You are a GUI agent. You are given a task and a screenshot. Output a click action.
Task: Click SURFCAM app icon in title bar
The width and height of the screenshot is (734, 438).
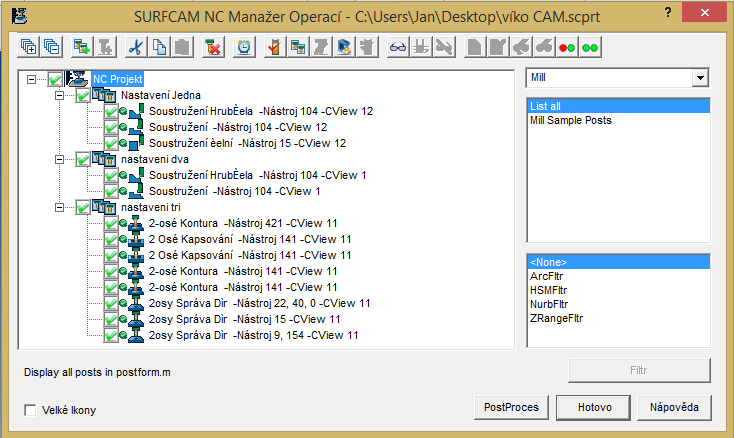pos(19,16)
